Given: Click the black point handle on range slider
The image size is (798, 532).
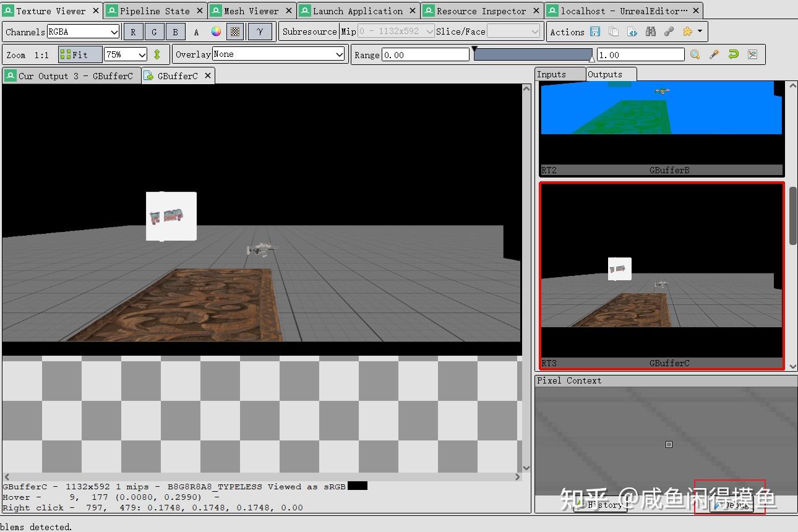Looking at the screenshot, I should click(474, 49).
